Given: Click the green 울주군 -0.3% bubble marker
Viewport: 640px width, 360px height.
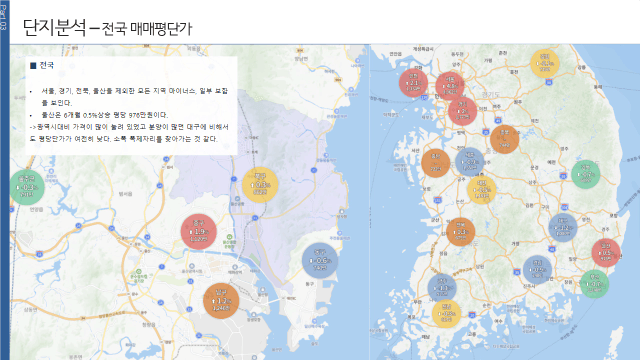Looking at the screenshot, I should pos(27,187).
